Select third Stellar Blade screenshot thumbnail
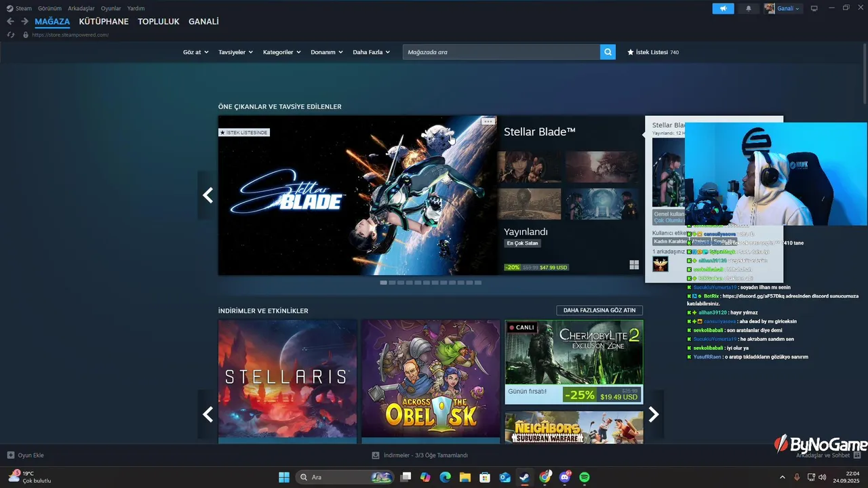868x488 pixels. coord(530,204)
